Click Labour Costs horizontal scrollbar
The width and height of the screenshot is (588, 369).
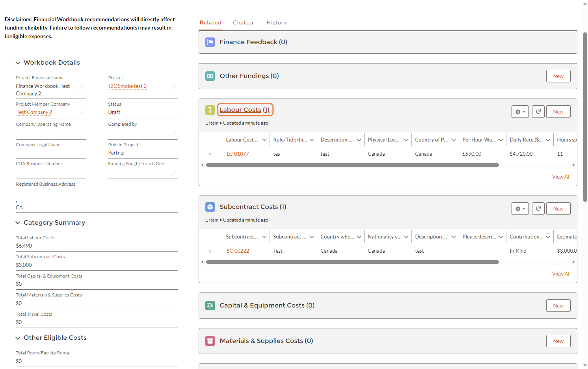click(352, 165)
